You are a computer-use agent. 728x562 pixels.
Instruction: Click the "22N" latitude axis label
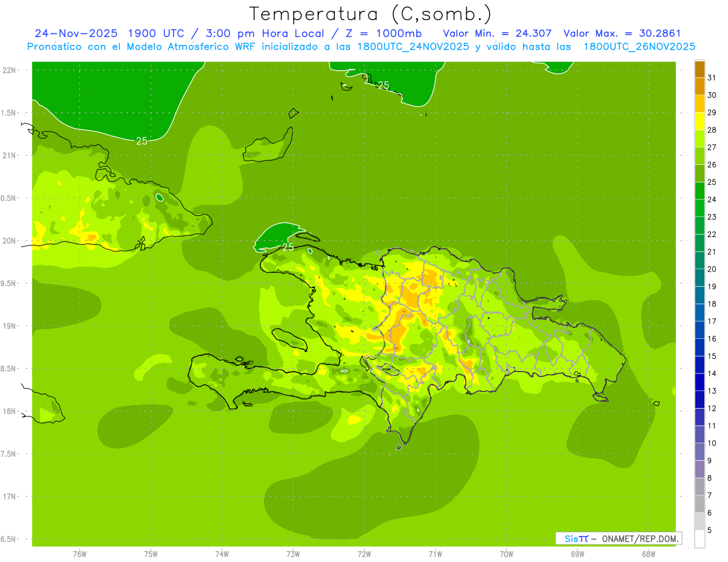10,70
